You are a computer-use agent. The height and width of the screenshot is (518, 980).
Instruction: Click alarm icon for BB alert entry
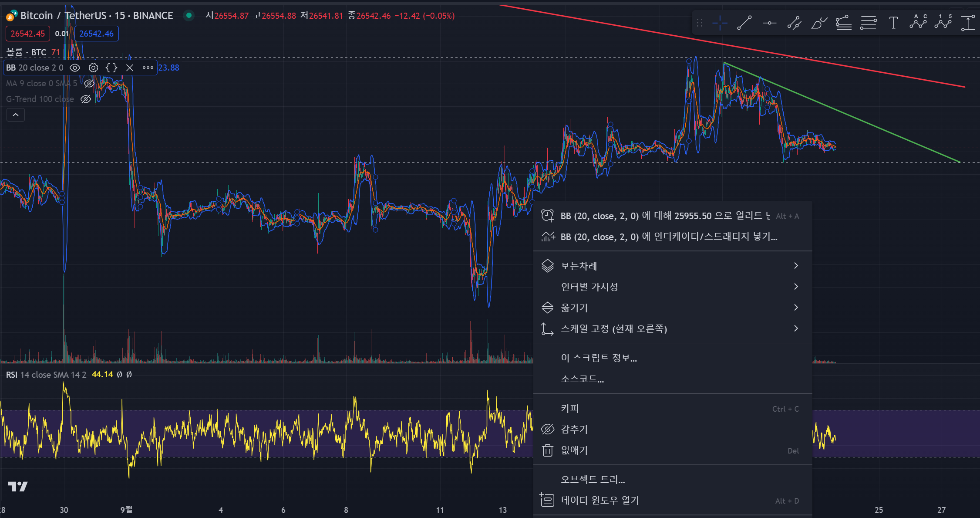click(x=547, y=216)
